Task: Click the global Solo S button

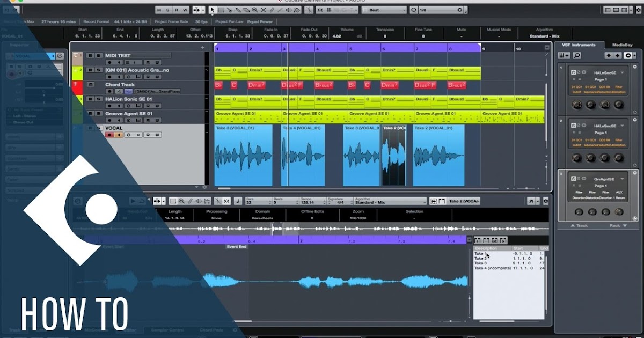Action: coord(167,10)
